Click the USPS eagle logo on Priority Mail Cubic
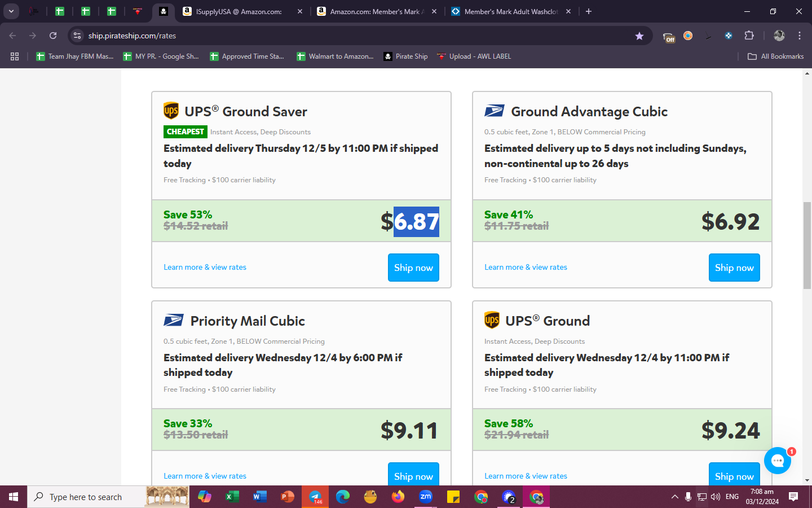Screen dimensions: 812x508 pos(174,320)
